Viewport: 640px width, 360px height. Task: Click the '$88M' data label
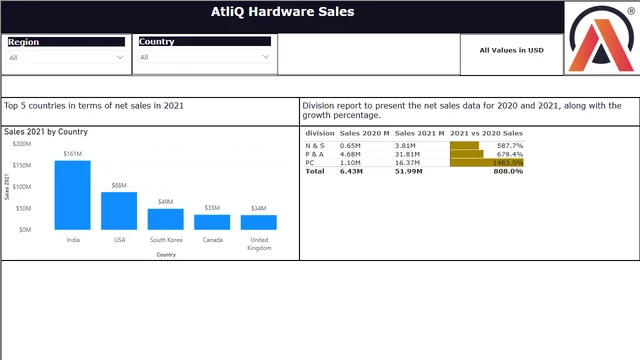click(x=119, y=185)
